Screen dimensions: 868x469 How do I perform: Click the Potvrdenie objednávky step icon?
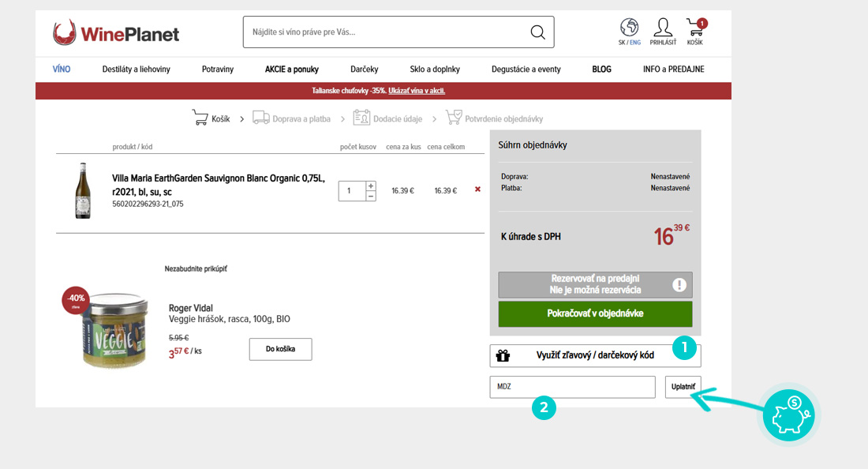point(454,118)
